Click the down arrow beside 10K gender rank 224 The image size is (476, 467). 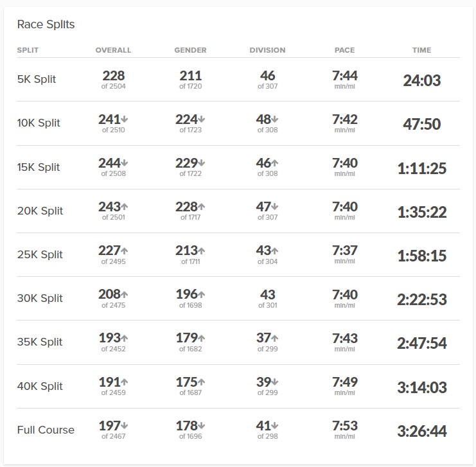point(202,119)
